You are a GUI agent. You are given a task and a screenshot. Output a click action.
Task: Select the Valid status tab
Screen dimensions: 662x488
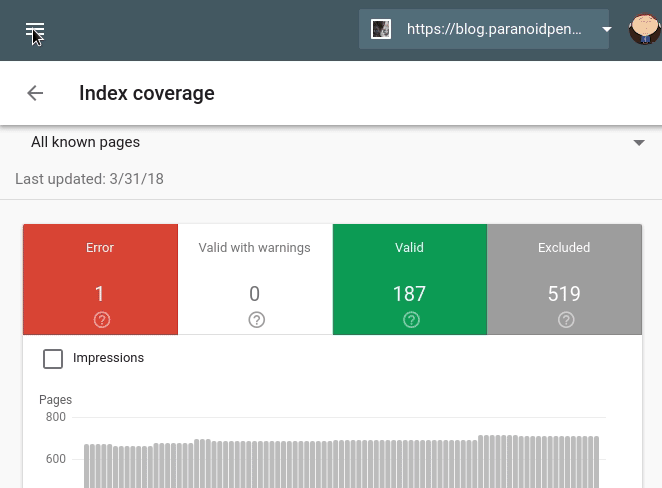point(410,279)
